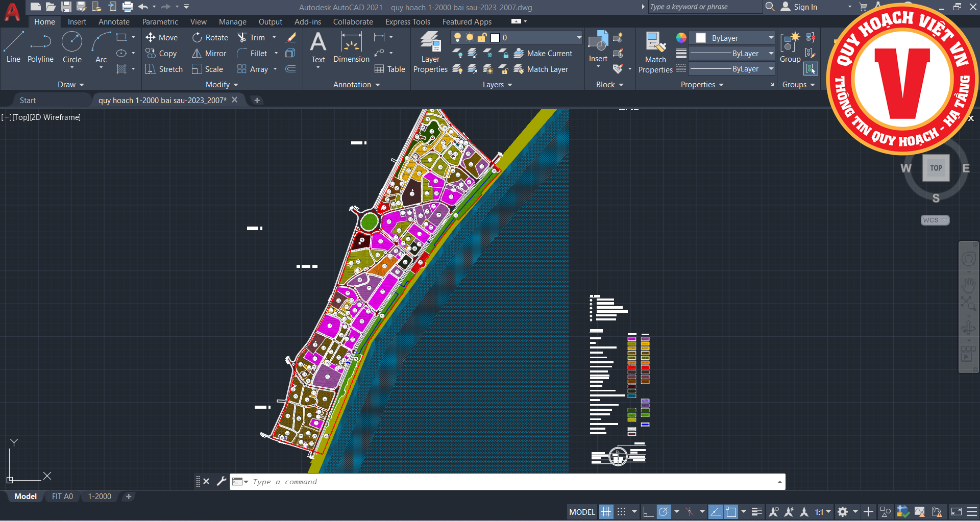
Task: Click the Polyline tool icon
Action: pos(40,47)
